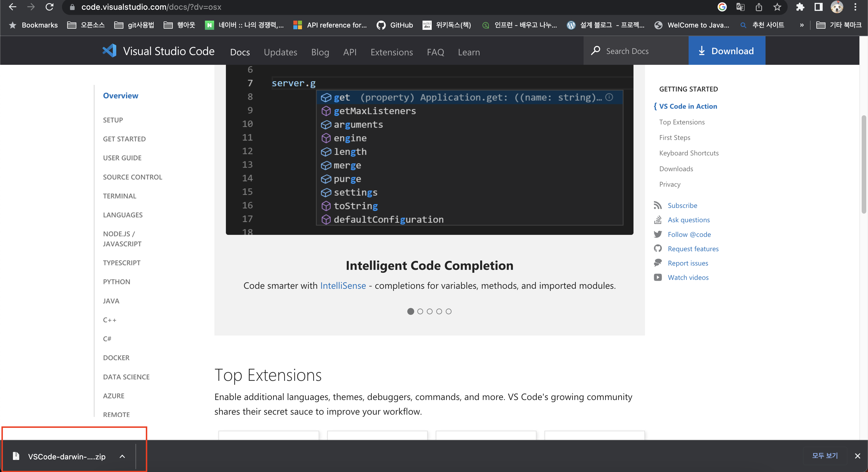Image resolution: width=868 pixels, height=472 pixels.
Task: Click the GitHub Request features icon
Action: pyautogui.click(x=657, y=248)
